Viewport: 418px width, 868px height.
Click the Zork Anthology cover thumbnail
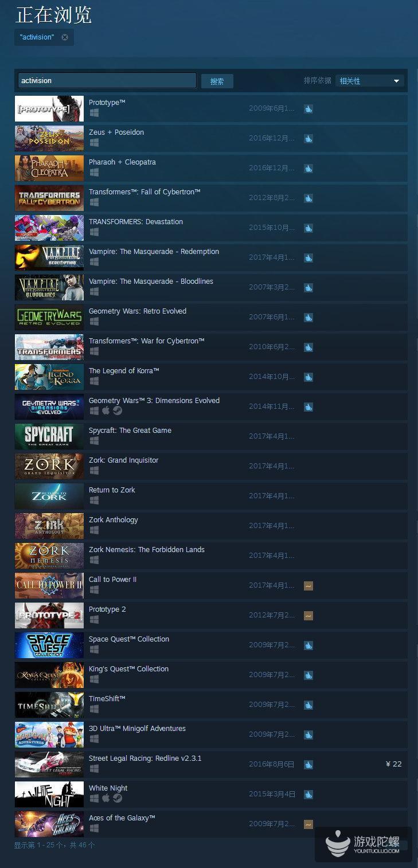[x=49, y=526]
